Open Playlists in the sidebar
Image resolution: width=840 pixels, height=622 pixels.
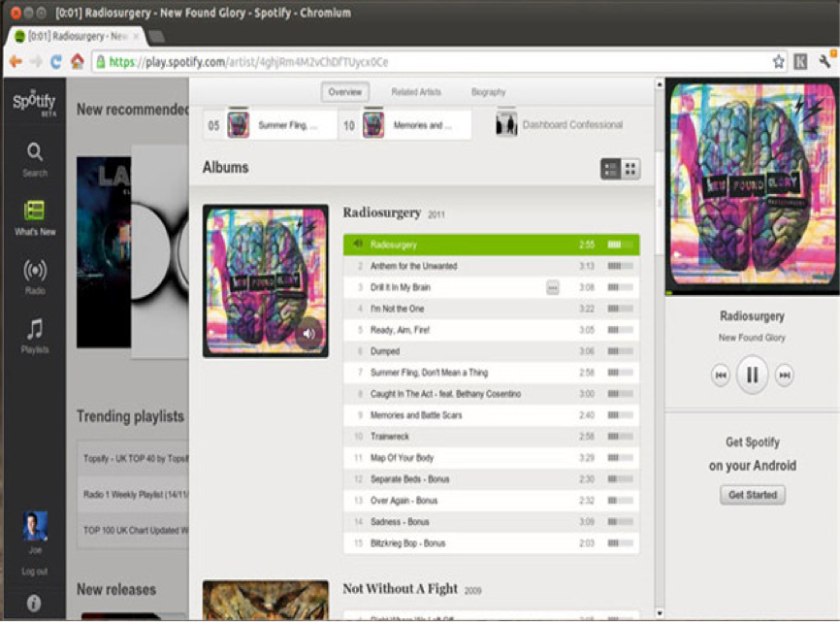pyautogui.click(x=35, y=336)
